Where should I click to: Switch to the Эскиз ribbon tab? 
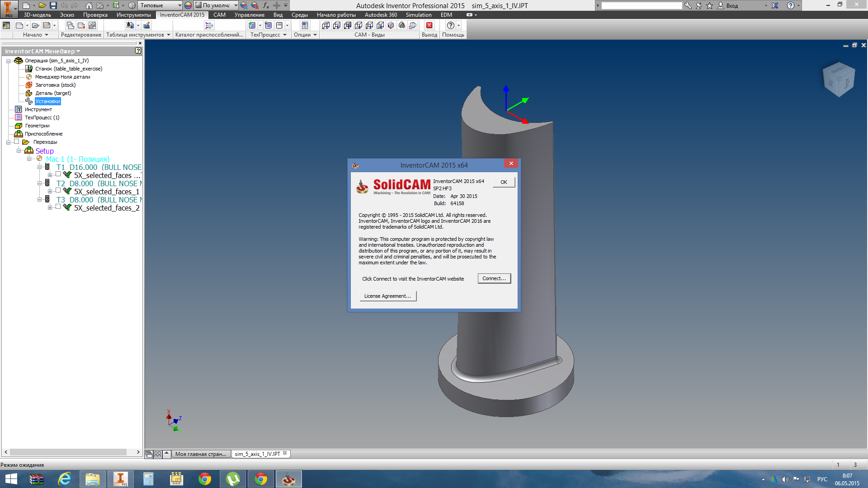coord(67,15)
